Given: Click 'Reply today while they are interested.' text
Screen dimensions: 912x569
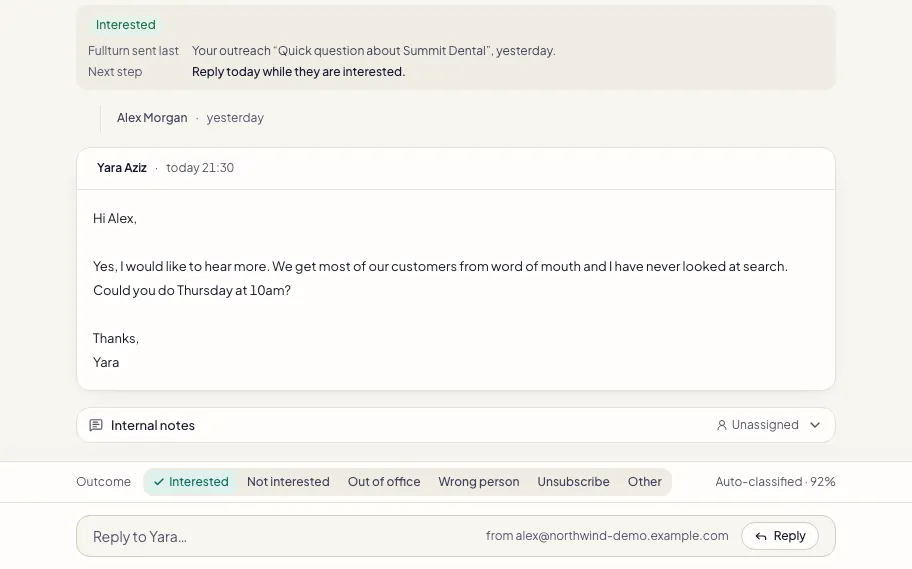Looking at the screenshot, I should click(298, 72).
